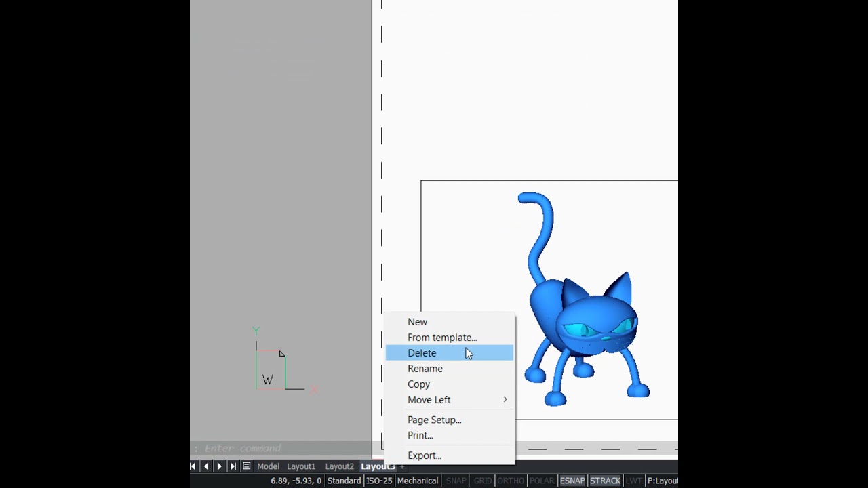Toggle SNAP in status bar

[456, 481]
